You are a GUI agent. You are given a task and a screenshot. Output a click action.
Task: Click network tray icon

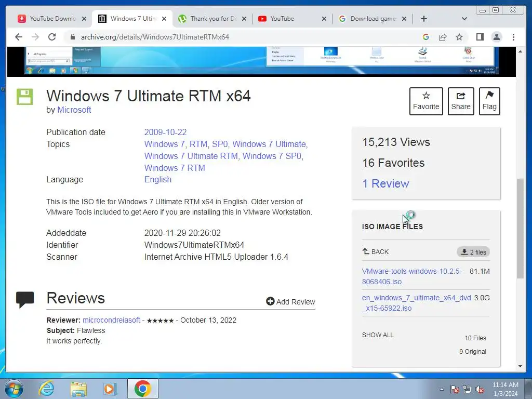coord(467,390)
